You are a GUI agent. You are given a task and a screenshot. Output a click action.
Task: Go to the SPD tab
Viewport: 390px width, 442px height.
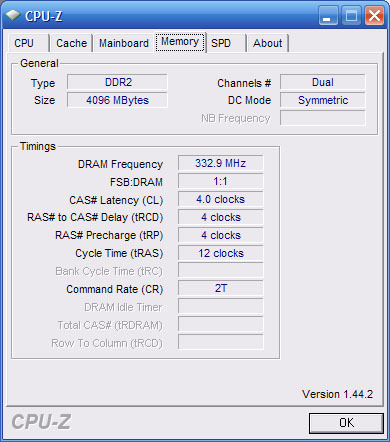[226, 43]
